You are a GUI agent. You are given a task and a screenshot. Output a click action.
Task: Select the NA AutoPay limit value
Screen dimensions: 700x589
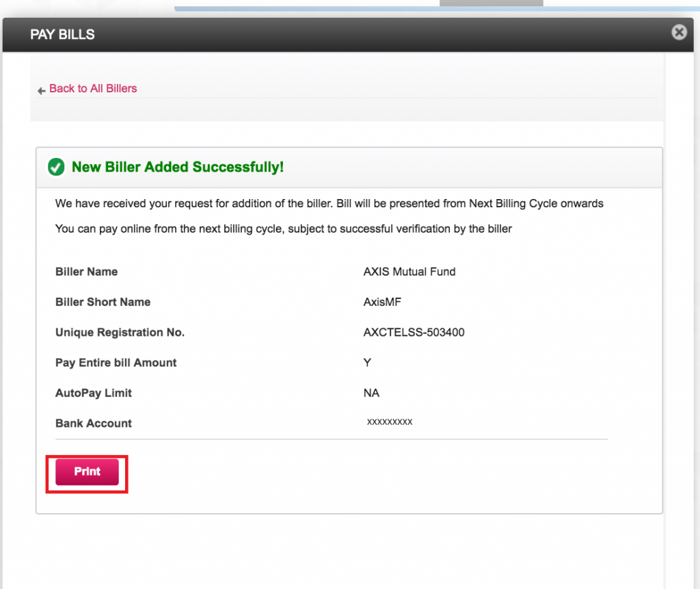371,393
